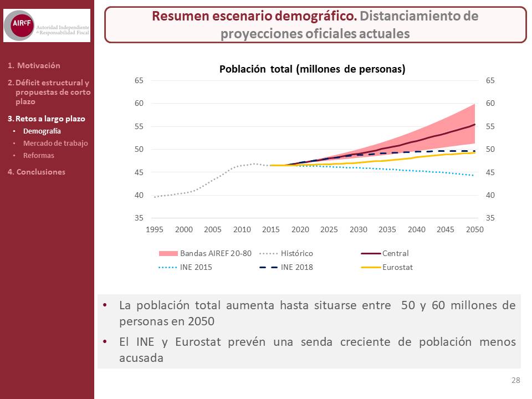Click the bullet about population reaching 50 y 60 millones
The height and width of the screenshot is (399, 532).
(x=317, y=313)
